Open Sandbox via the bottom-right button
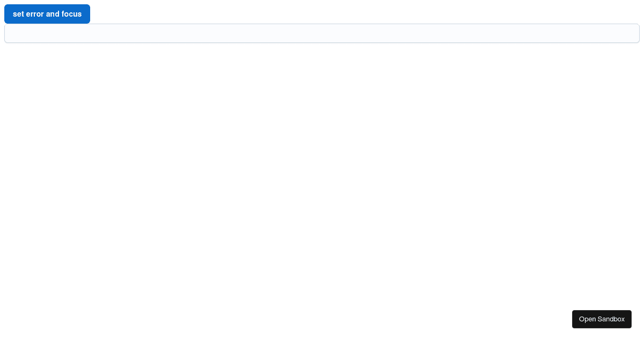The image size is (644, 338). click(x=602, y=319)
